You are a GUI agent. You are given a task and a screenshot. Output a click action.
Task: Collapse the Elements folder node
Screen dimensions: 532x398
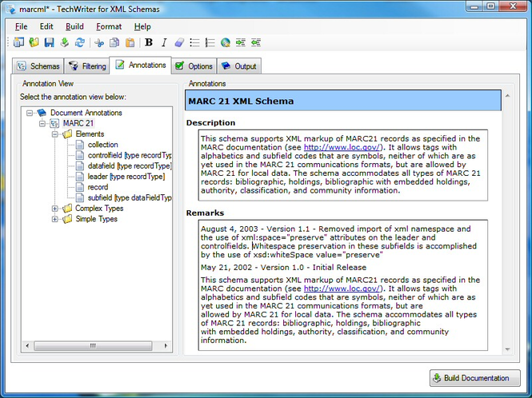coord(54,134)
